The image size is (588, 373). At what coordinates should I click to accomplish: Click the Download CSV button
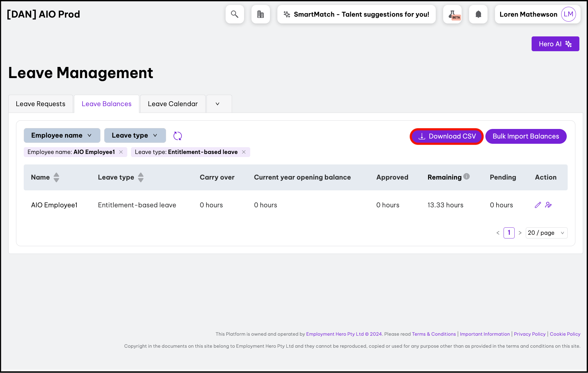pos(447,136)
